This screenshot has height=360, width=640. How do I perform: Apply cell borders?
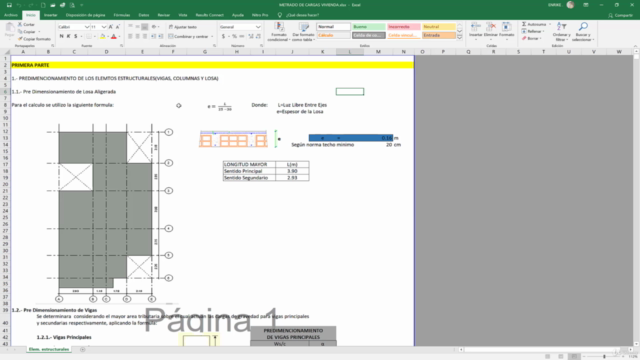coord(89,36)
